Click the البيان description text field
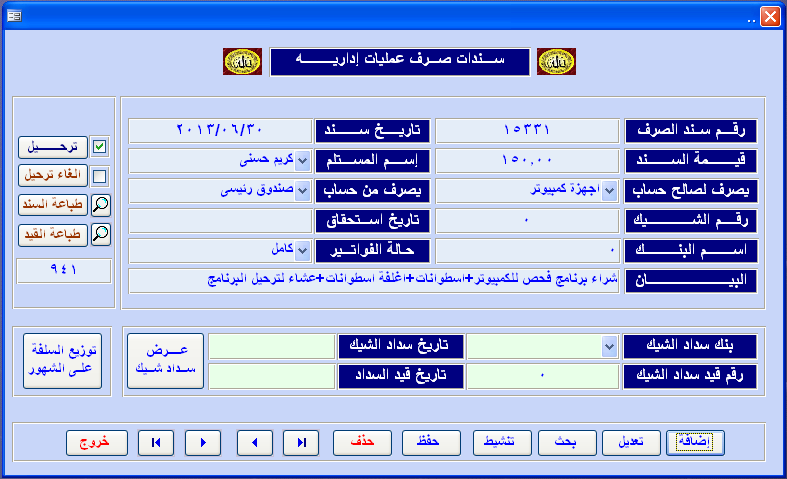The image size is (787, 479). click(375, 279)
